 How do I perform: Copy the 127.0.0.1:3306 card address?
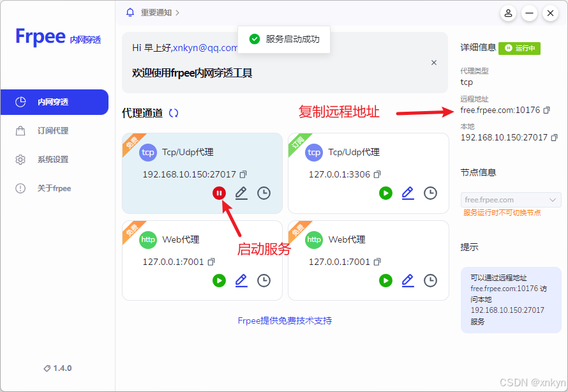point(377,174)
